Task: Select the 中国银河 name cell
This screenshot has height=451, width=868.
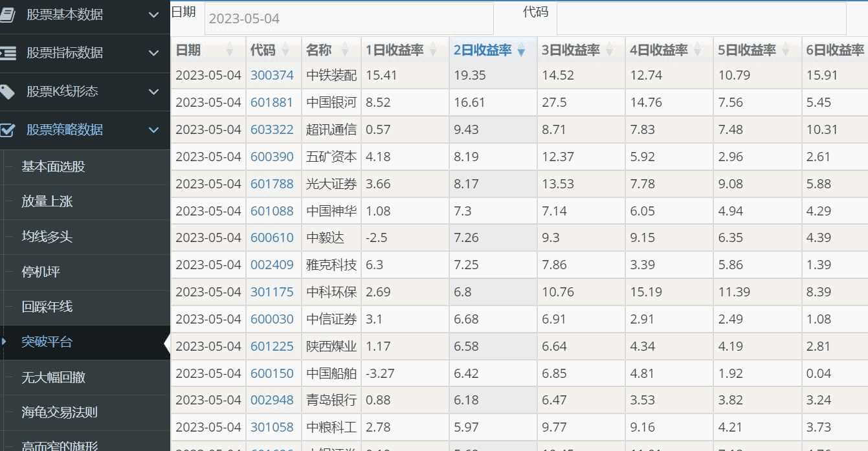Action: pyautogui.click(x=331, y=102)
